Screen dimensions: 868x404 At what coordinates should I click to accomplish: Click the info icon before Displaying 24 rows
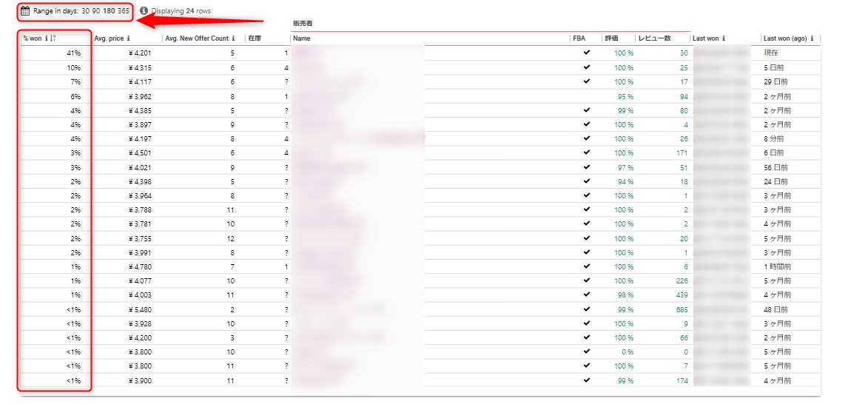144,11
